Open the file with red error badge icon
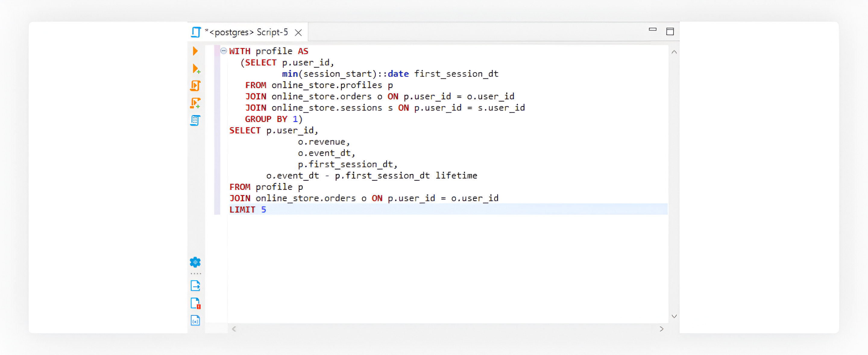Image resolution: width=868 pixels, height=355 pixels. click(196, 303)
